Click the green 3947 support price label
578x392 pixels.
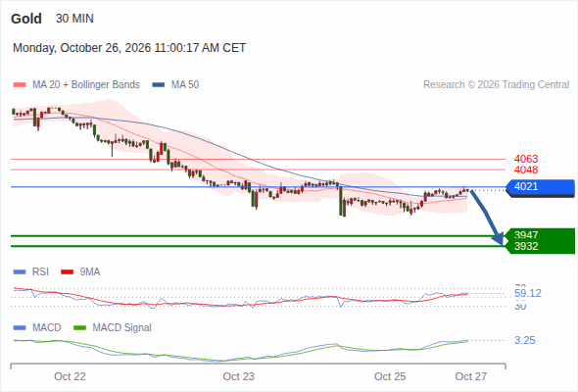tap(526, 235)
